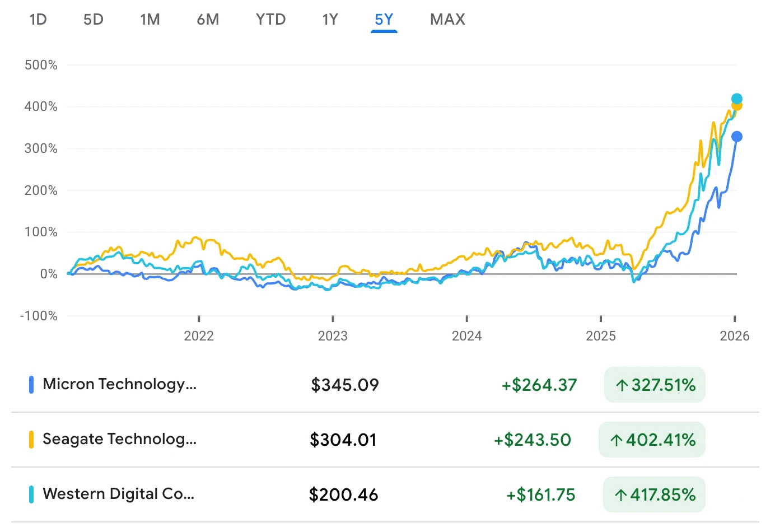Choose the 6M range tab
This screenshot has height=532, width=775.
[x=208, y=20]
